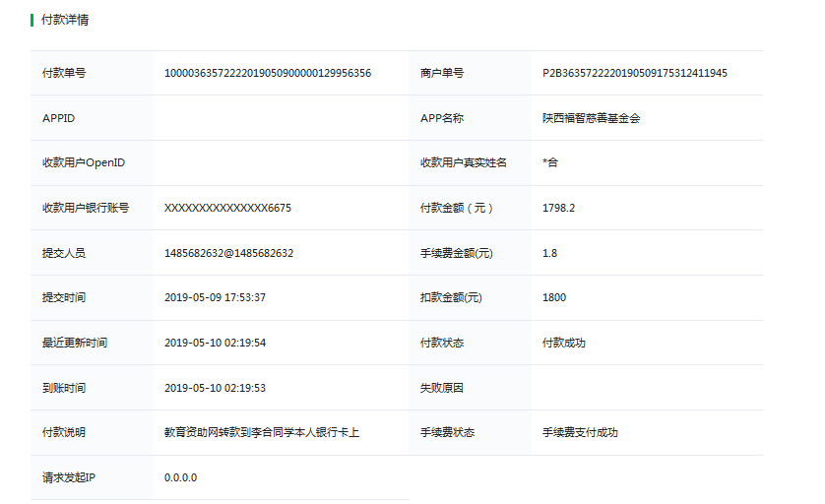The width and height of the screenshot is (825, 504).
Task: Click the 失败原因 label
Action: tap(442, 388)
